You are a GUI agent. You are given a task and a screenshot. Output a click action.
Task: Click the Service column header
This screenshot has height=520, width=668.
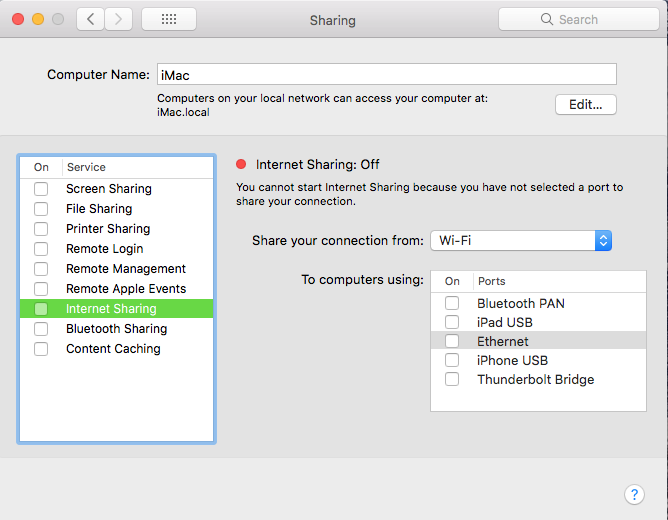coord(86,167)
